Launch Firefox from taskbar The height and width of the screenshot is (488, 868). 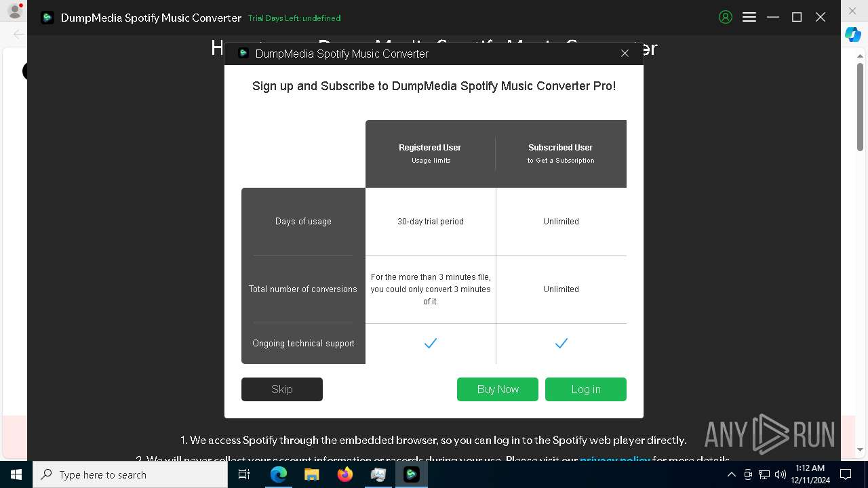click(344, 474)
